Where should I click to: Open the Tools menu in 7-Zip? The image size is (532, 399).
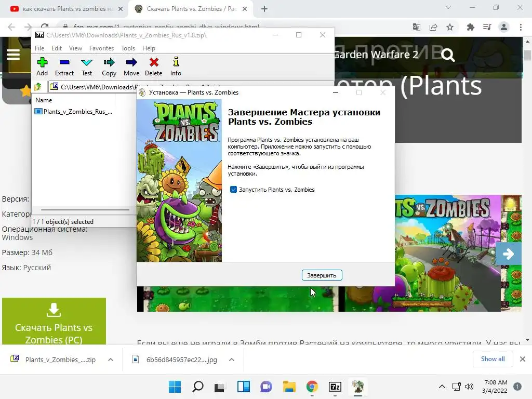(128, 48)
